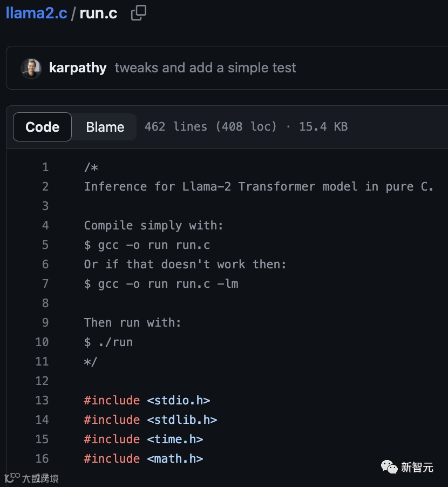This screenshot has height=487, width=448.
Task: Switch to the Code tab
Action: (42, 127)
